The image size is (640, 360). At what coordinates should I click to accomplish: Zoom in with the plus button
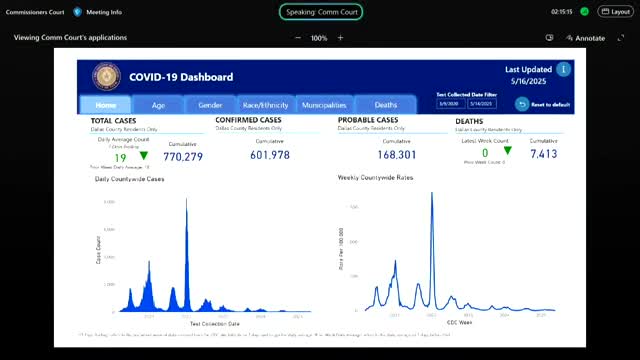(x=340, y=38)
